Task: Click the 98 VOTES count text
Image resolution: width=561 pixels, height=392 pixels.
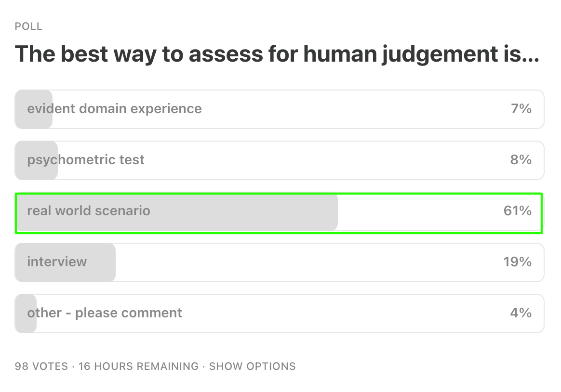Action: click(41, 366)
